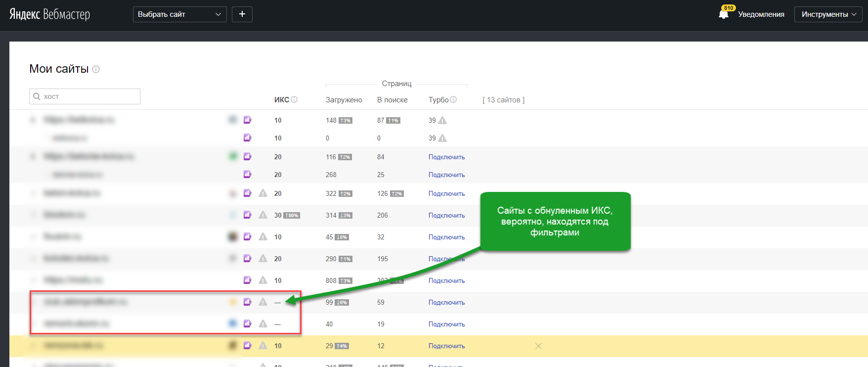
Task: Click warning triangle in 290 loaded row
Action: tap(263, 258)
